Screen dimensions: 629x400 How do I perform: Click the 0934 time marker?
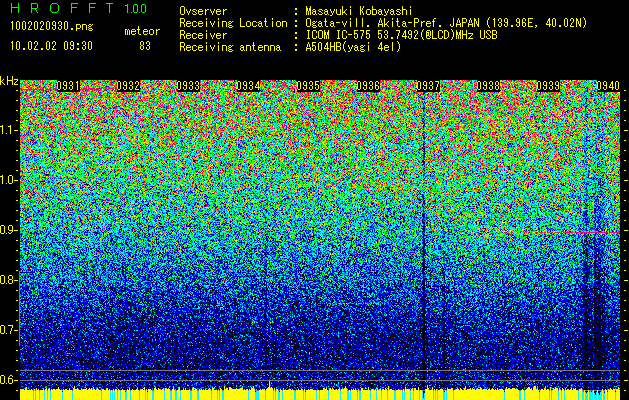248,86
